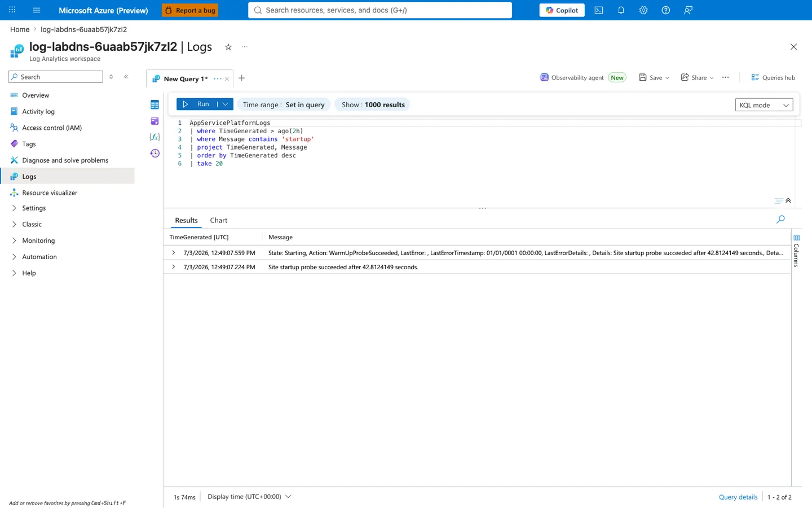Toggle expand/collapse all sidebar groups
This screenshot has height=508, width=812.
click(111, 77)
